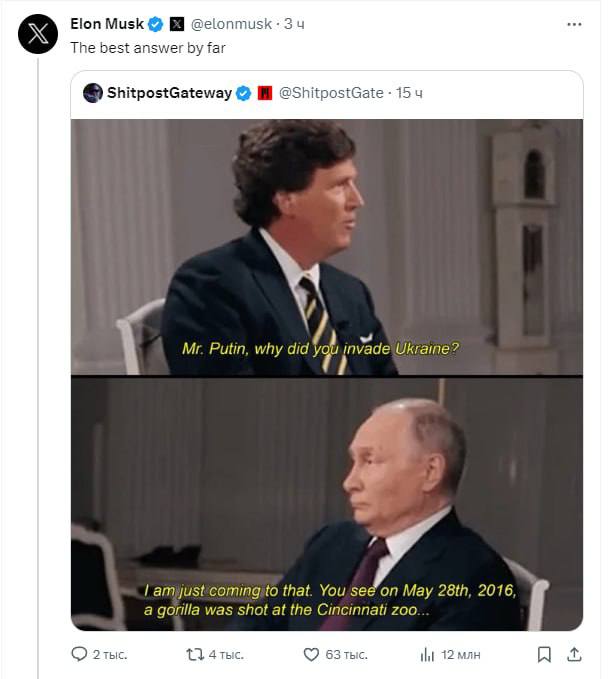Click the post timestamp "3 ч"
The width and height of the screenshot is (609, 679).
[x=295, y=24]
